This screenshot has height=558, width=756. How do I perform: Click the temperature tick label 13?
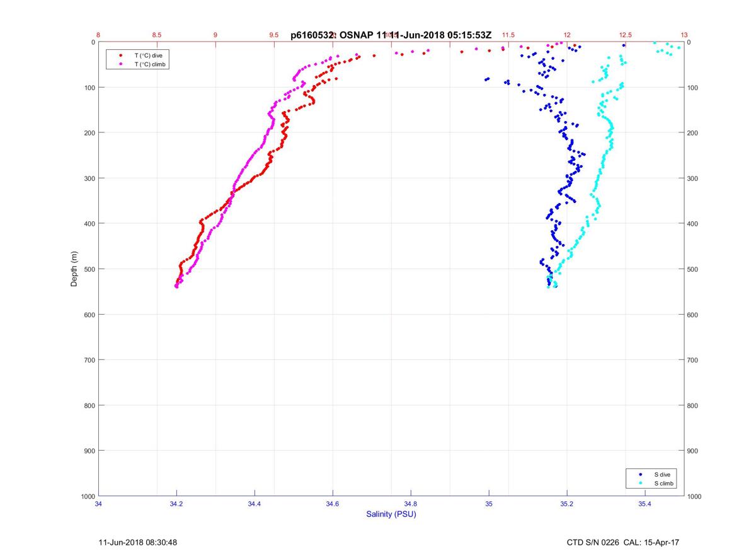[x=684, y=35]
